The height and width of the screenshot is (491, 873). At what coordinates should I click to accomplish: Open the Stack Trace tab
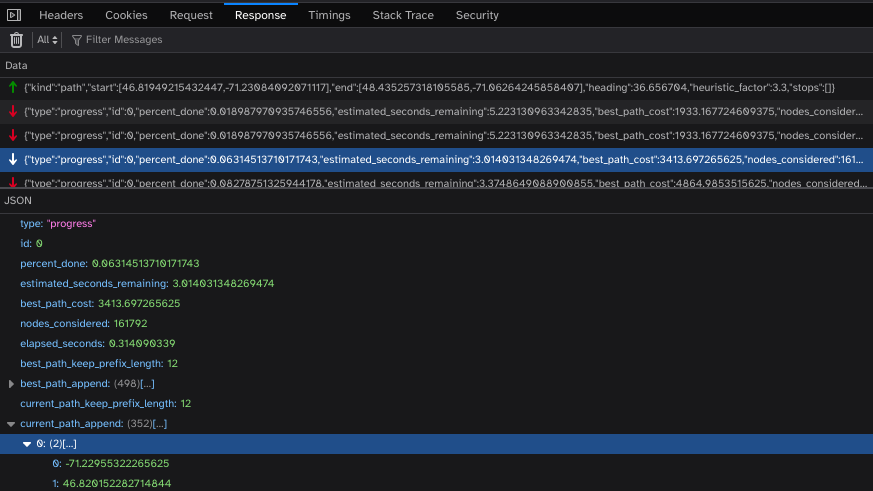coord(403,15)
